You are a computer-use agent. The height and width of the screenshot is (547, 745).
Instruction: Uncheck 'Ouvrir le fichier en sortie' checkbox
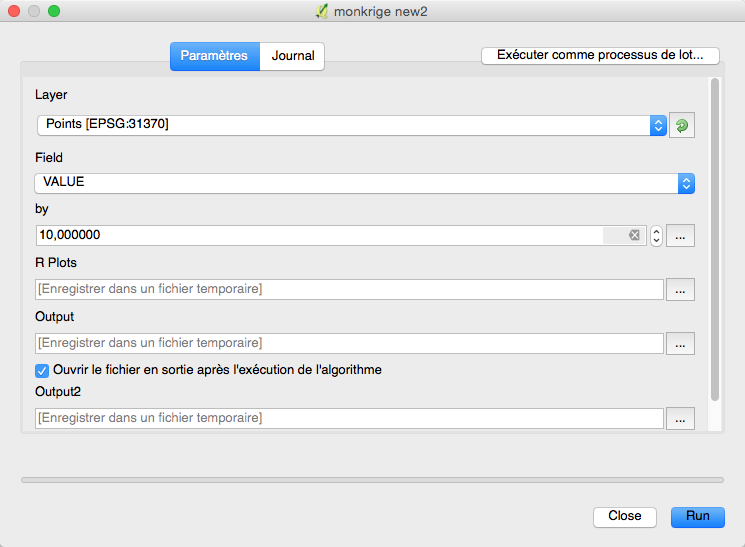[42, 370]
